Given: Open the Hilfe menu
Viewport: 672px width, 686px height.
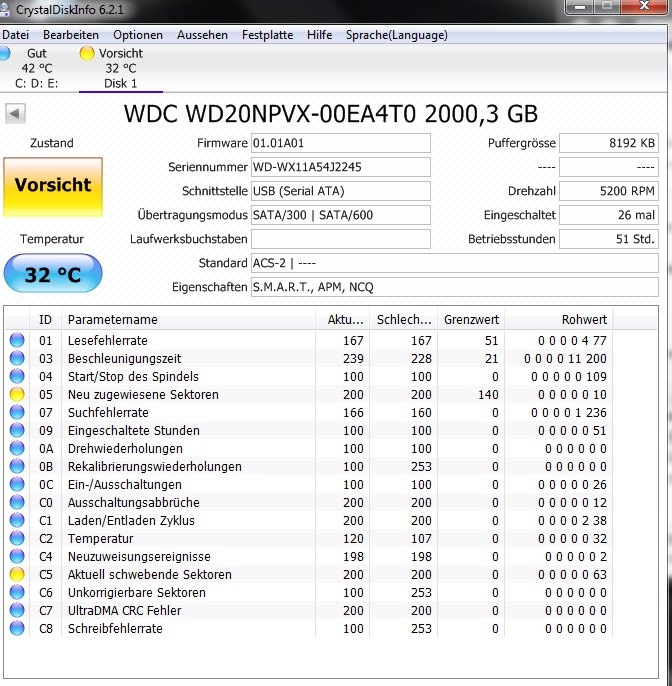Looking at the screenshot, I should coord(319,35).
